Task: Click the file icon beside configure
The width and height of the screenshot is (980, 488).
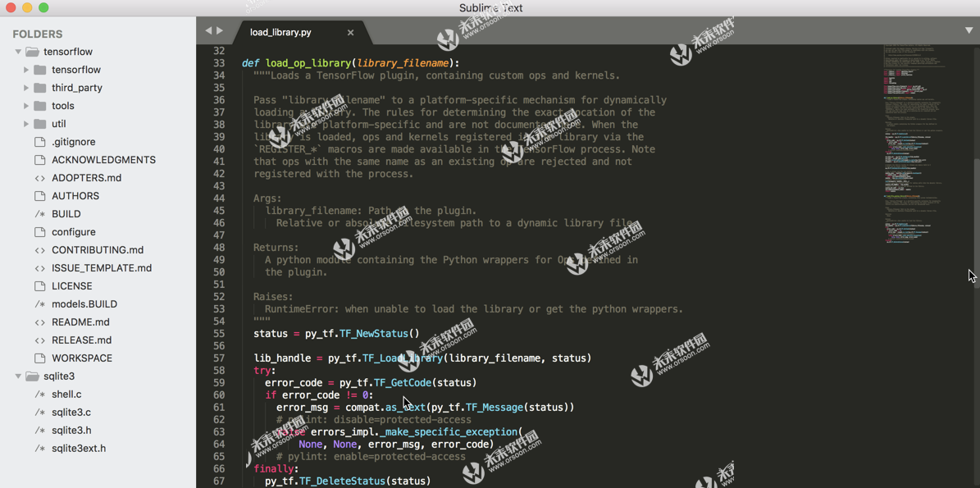Action: (40, 232)
